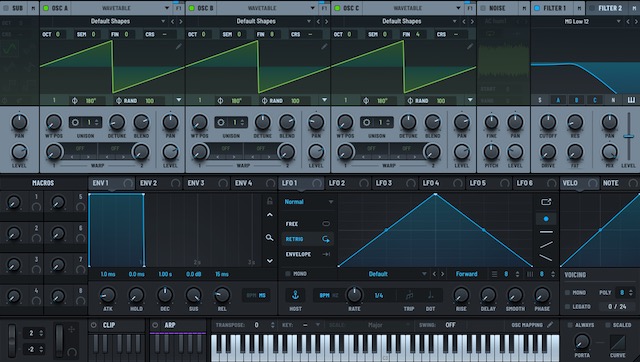Toggle the ENV 1 lock icon
640x362 pixels.
[x=269, y=201]
